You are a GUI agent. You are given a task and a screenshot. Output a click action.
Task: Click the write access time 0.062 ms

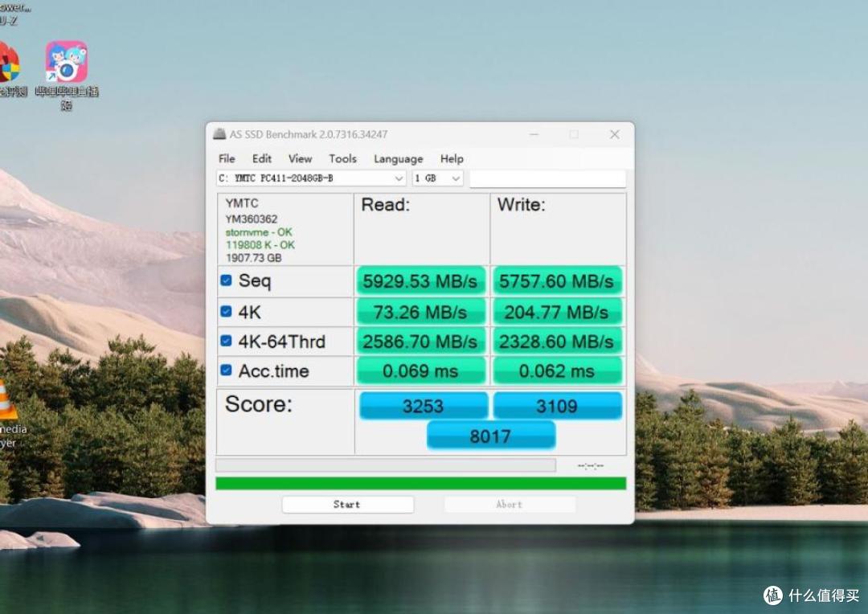coord(557,371)
